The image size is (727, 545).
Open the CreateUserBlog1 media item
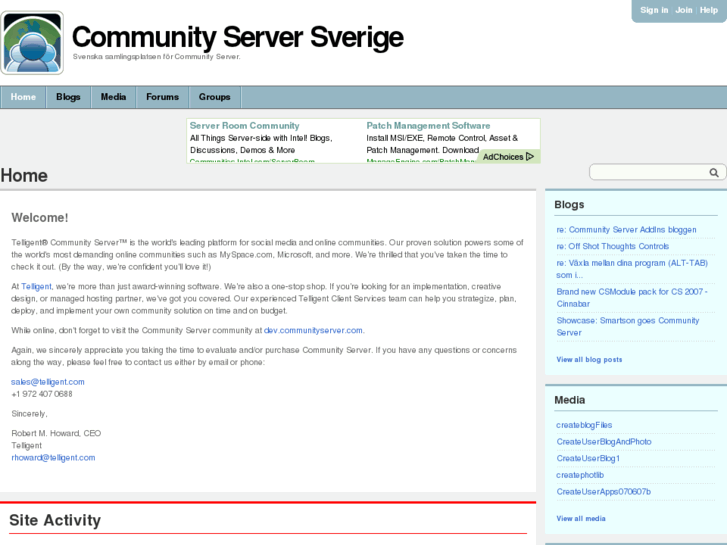tap(588, 458)
